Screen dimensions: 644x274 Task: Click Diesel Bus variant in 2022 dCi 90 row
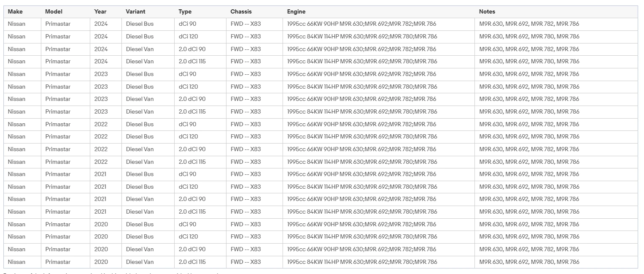pyautogui.click(x=140, y=124)
